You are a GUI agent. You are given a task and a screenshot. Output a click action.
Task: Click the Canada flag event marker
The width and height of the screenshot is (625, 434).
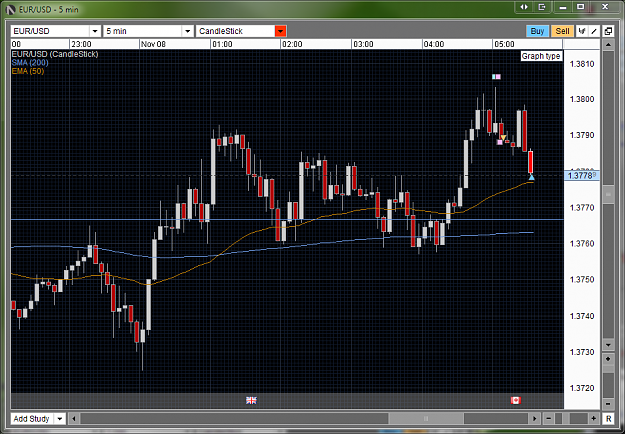pos(516,401)
